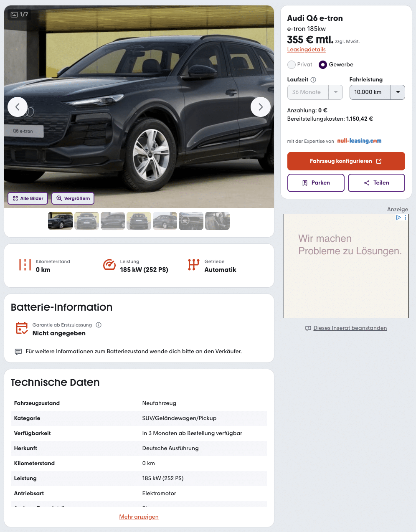Go to the previous car image

tap(18, 107)
